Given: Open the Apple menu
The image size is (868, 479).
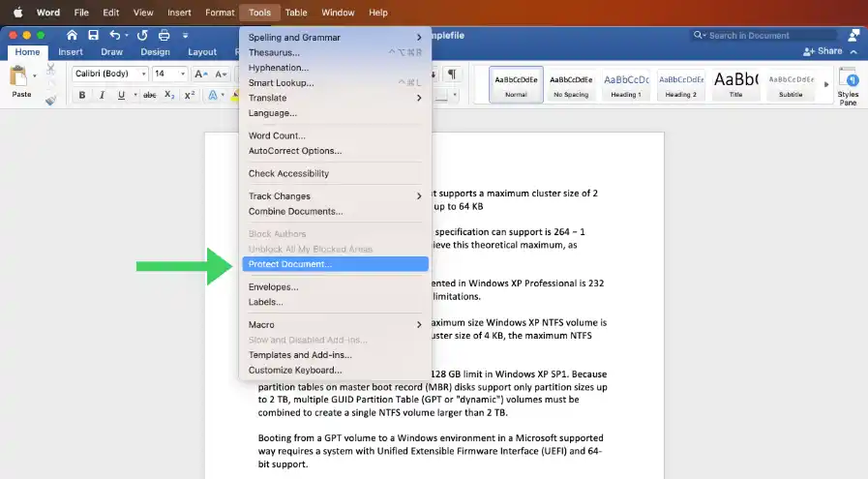Looking at the screenshot, I should 17,13.
